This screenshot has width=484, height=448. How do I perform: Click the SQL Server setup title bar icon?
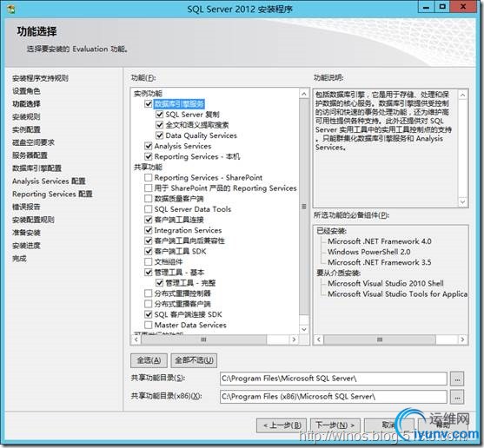tap(11, 9)
